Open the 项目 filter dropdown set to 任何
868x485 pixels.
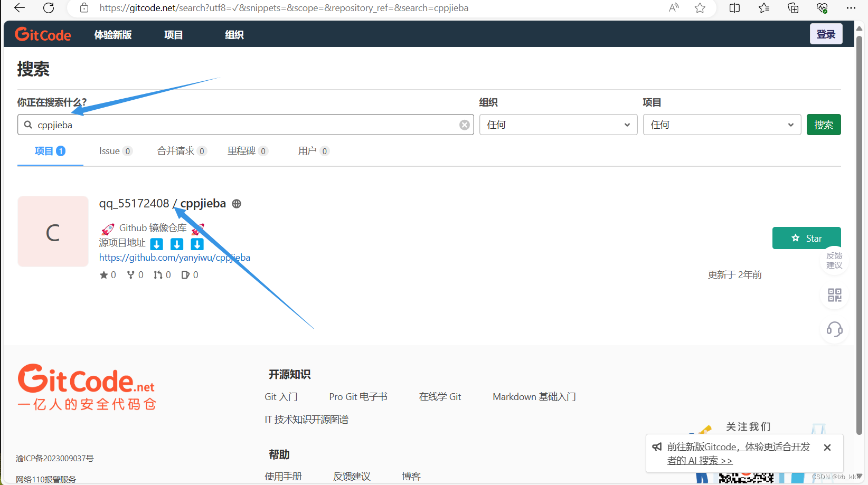click(x=722, y=125)
